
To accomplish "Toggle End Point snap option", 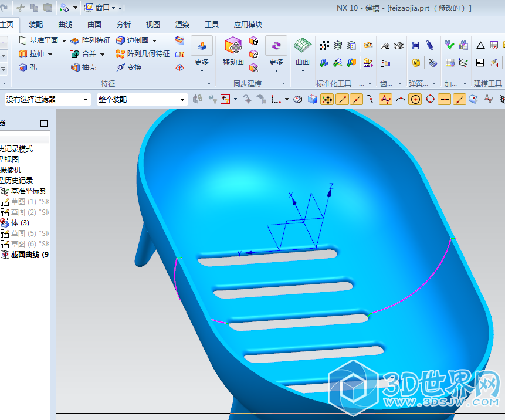I will (342, 100).
